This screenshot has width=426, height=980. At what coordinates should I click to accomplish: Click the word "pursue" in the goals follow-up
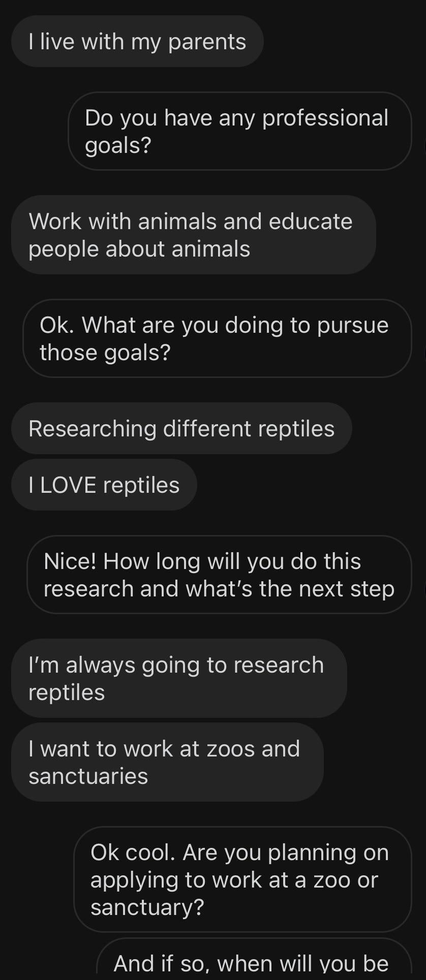[353, 325]
